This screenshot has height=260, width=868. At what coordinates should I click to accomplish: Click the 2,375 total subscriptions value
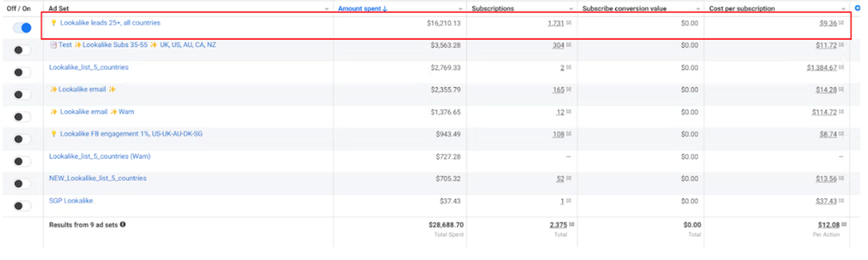click(x=558, y=225)
